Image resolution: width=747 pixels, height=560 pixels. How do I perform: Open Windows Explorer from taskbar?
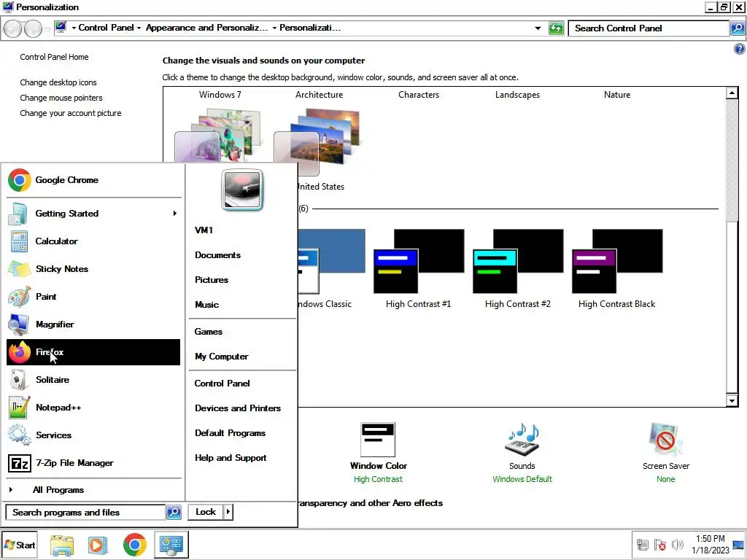click(x=62, y=545)
